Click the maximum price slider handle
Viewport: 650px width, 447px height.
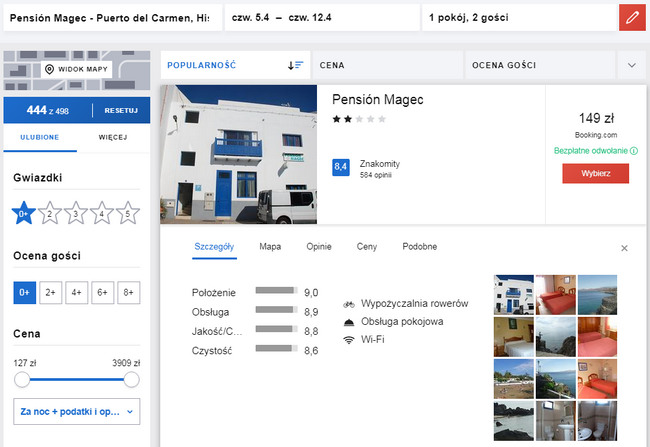click(131, 379)
